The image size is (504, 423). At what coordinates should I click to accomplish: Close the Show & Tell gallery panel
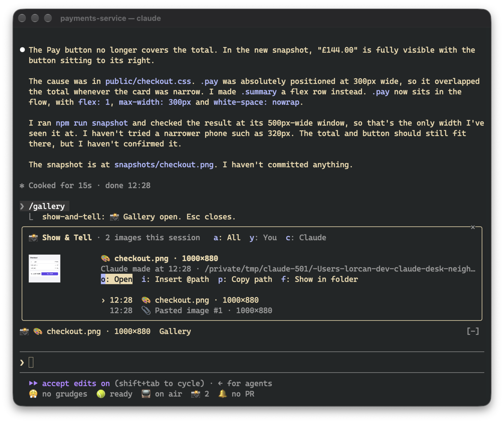coord(473,227)
